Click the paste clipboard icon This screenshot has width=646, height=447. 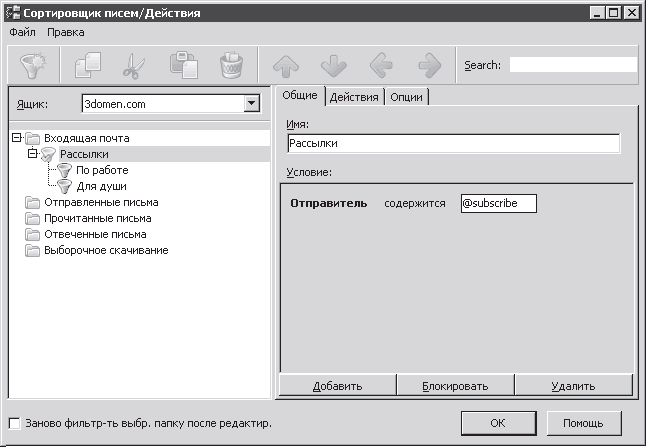click(183, 65)
